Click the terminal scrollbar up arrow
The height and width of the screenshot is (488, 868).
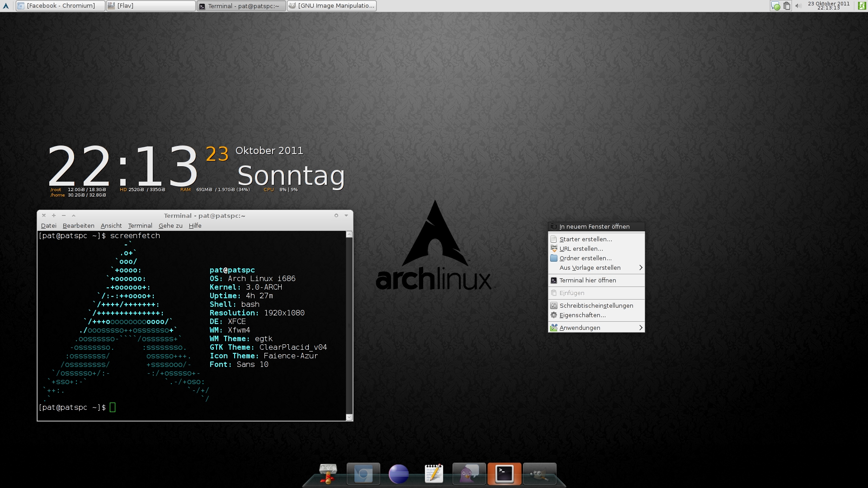coord(349,235)
